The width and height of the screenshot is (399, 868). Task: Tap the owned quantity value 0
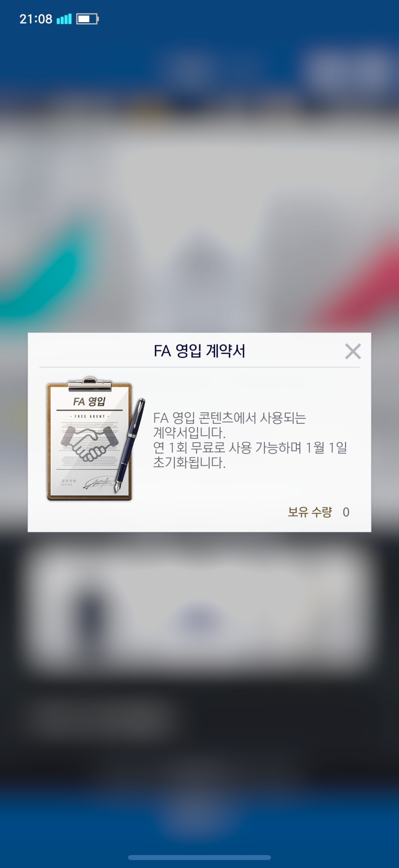click(x=346, y=512)
